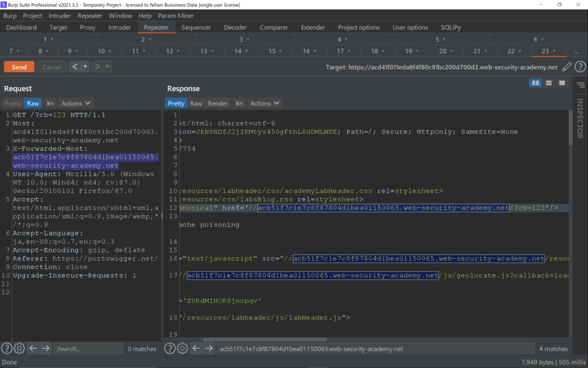Open request Actions dropdown

[76, 103]
